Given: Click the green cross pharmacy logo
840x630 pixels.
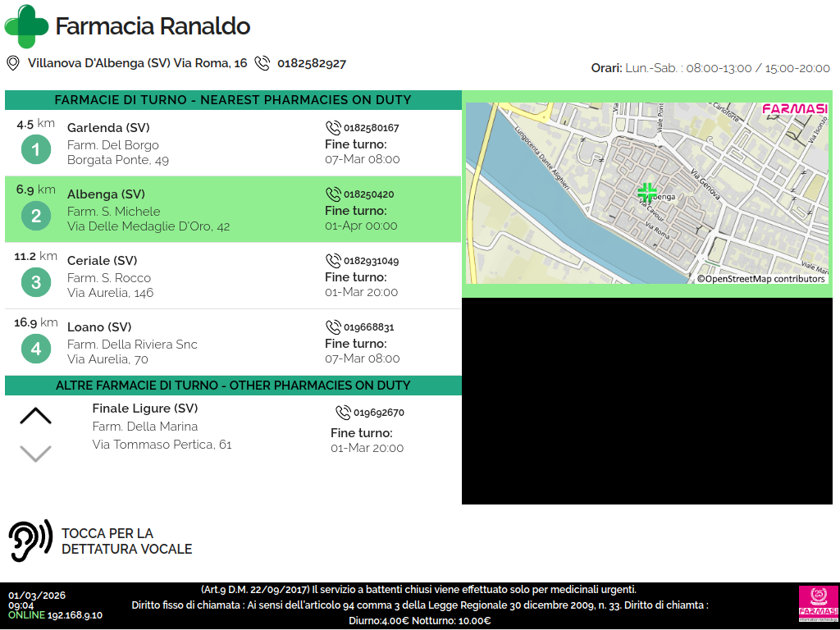Looking at the screenshot, I should point(26,26).
